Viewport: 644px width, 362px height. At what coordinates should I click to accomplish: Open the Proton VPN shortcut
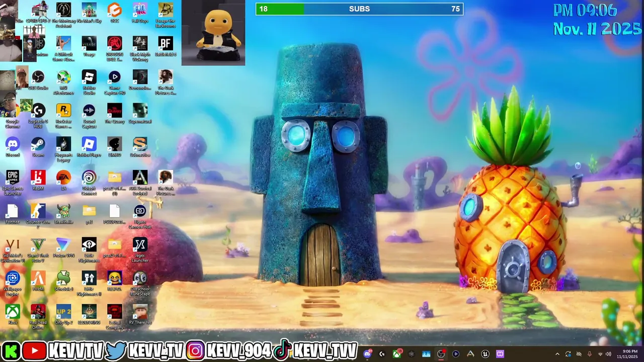pos(63,248)
